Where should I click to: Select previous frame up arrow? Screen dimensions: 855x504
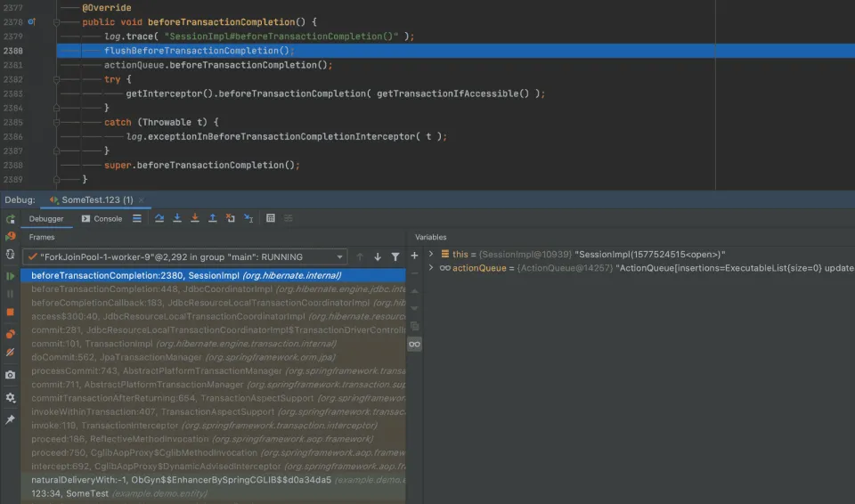[359, 257]
